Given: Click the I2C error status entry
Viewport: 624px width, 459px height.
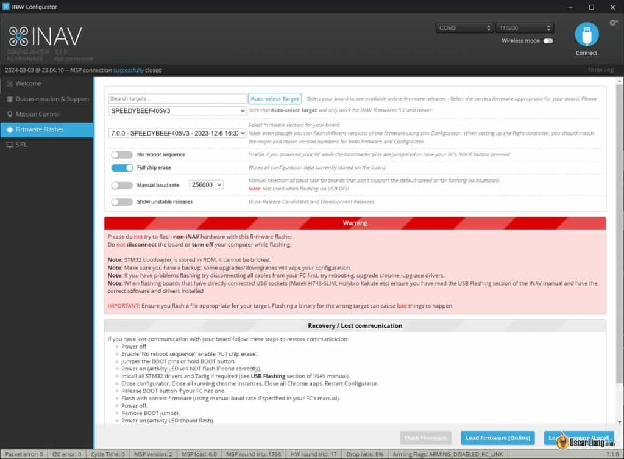Looking at the screenshot, I should [x=67, y=454].
